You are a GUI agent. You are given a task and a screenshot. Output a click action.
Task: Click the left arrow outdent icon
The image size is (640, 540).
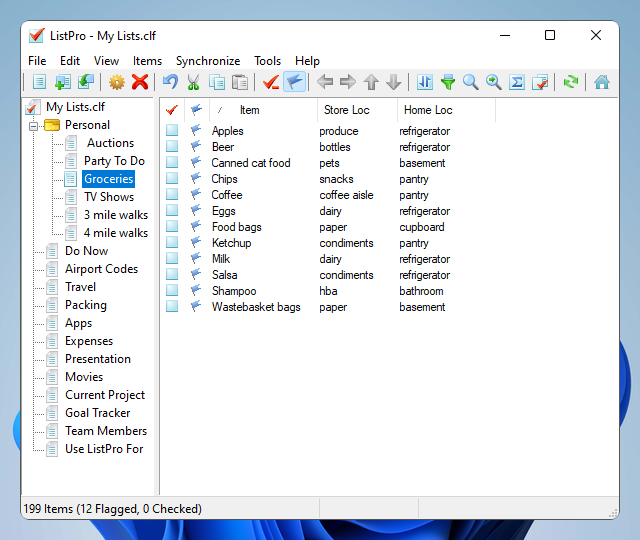point(325,82)
